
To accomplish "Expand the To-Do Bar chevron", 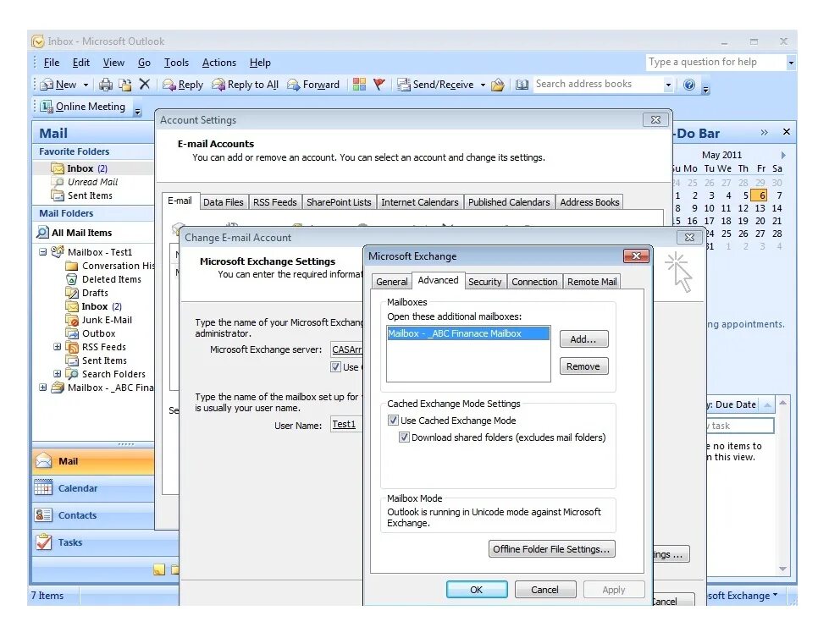I will 764,132.
